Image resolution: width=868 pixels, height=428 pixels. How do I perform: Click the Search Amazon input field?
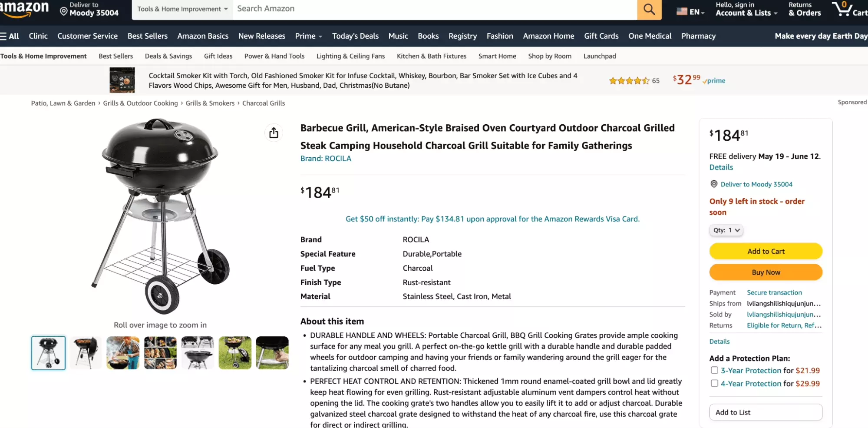[434, 9]
